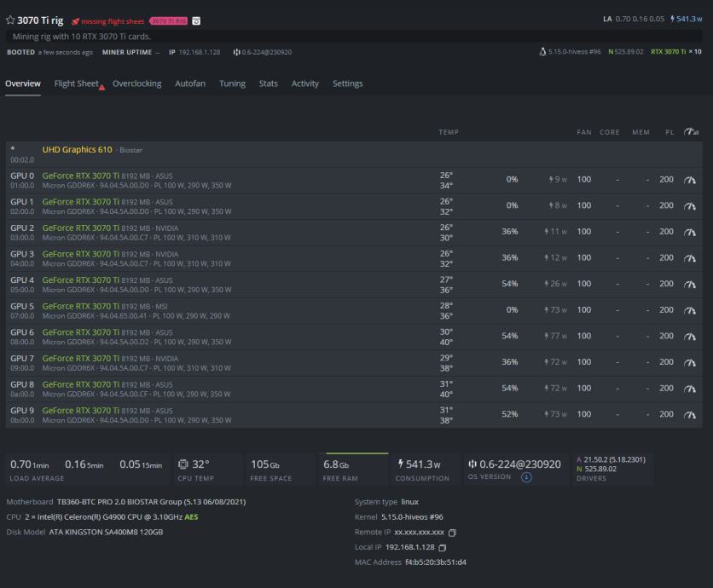Click the overclock speedometer icon for GPU 3
The width and height of the screenshot is (713, 588).
coord(690,258)
